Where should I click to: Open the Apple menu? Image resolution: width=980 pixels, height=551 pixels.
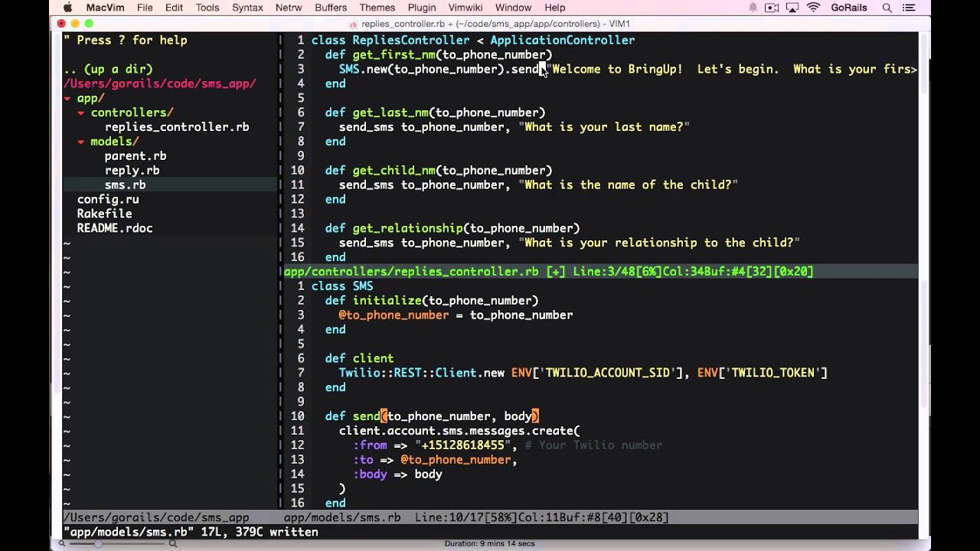click(x=67, y=8)
